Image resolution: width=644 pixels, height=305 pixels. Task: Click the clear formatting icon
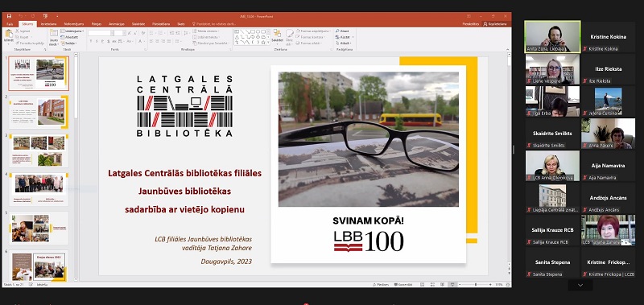pos(142,33)
